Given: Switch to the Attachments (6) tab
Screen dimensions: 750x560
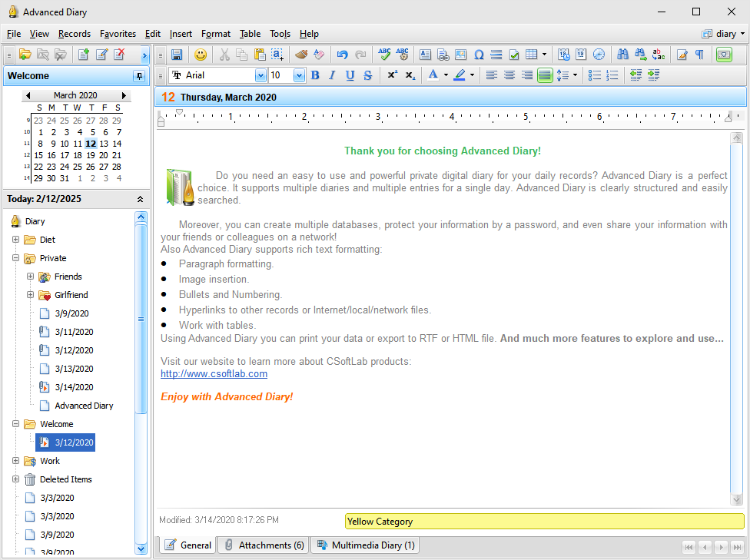Looking at the screenshot, I should [x=264, y=545].
